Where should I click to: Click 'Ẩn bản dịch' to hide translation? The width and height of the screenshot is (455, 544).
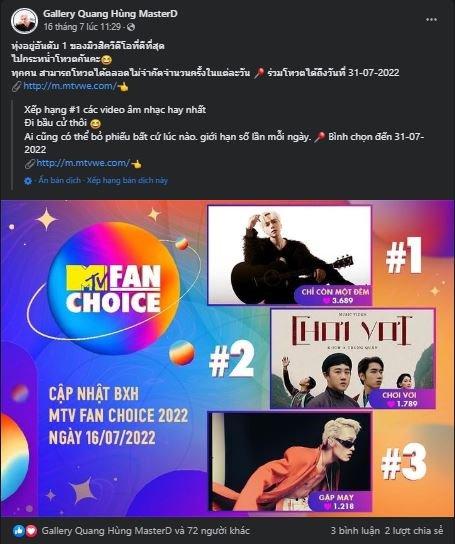(x=59, y=180)
